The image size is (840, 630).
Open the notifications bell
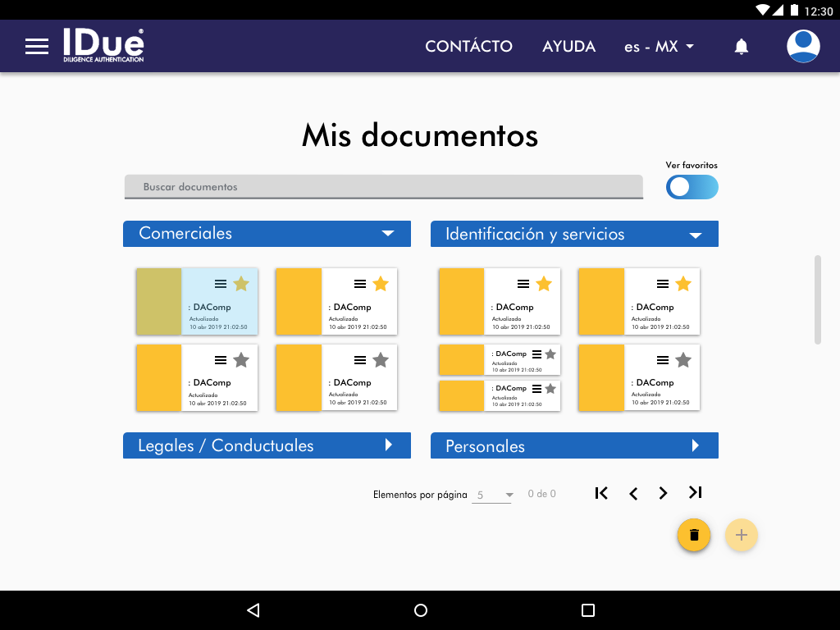point(741,47)
